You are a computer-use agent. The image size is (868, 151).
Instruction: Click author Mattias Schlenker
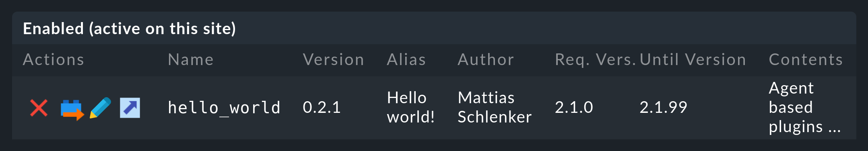(495, 107)
